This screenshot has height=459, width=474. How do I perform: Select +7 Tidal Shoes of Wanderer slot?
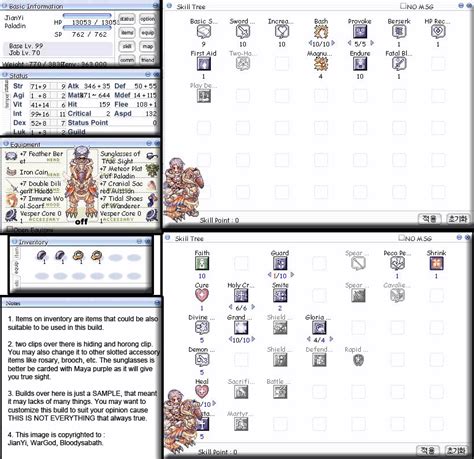tap(129, 202)
